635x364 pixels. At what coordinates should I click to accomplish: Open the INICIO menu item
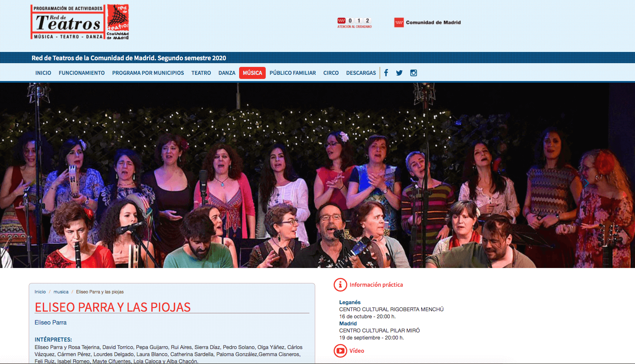43,73
